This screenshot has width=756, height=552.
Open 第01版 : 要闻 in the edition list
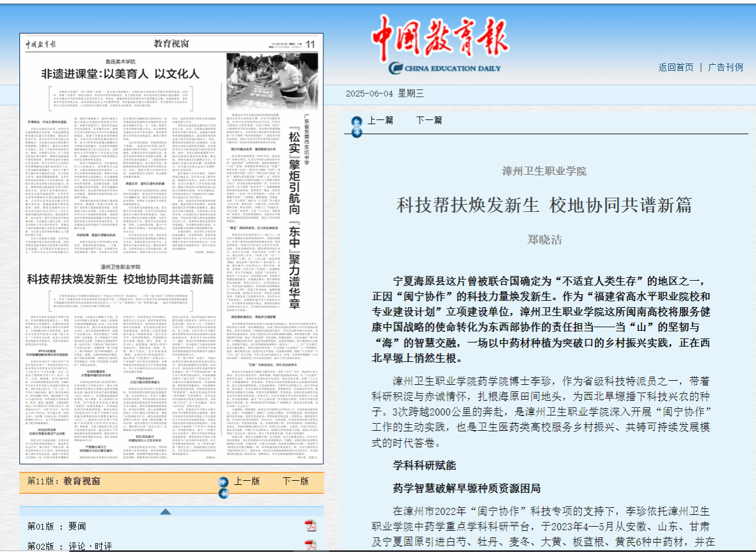point(57,526)
